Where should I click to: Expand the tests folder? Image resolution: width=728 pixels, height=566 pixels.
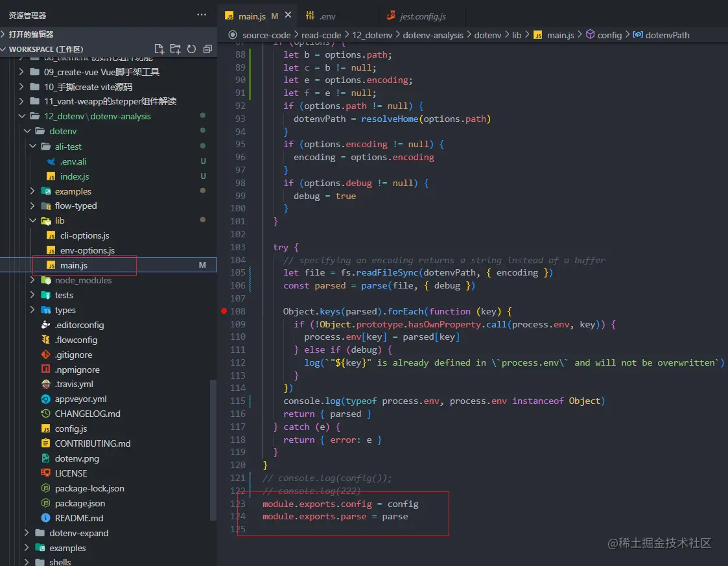32,295
